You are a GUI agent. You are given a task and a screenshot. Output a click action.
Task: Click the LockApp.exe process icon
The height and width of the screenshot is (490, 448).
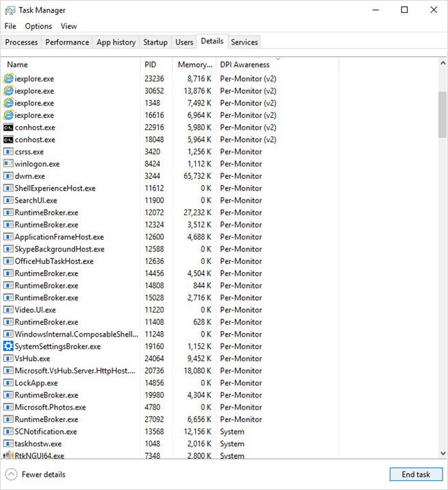pyautogui.click(x=8, y=383)
